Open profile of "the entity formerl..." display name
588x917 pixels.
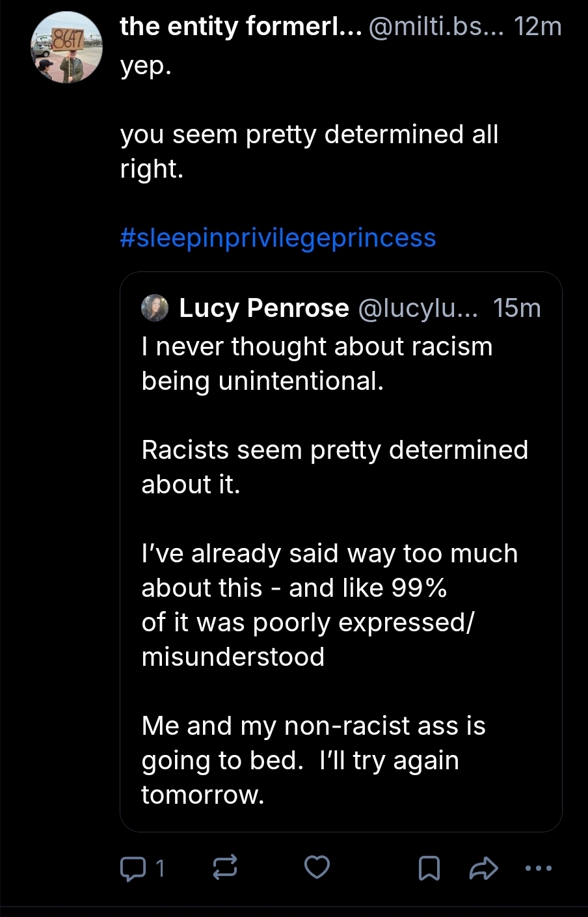[240, 27]
